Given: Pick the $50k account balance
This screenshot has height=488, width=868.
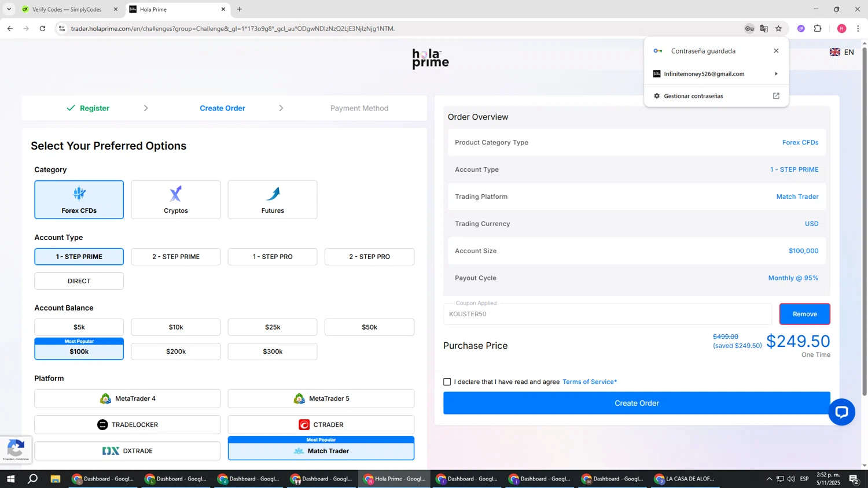Looking at the screenshot, I should pyautogui.click(x=369, y=327).
